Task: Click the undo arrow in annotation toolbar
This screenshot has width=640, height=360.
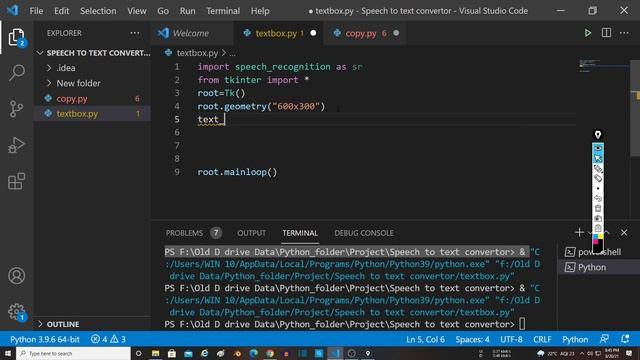Action: 598,198
